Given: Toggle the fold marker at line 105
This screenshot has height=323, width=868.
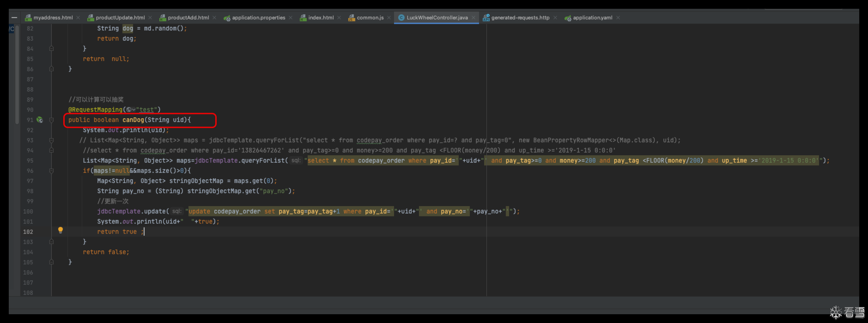Looking at the screenshot, I should pyautogui.click(x=52, y=262).
